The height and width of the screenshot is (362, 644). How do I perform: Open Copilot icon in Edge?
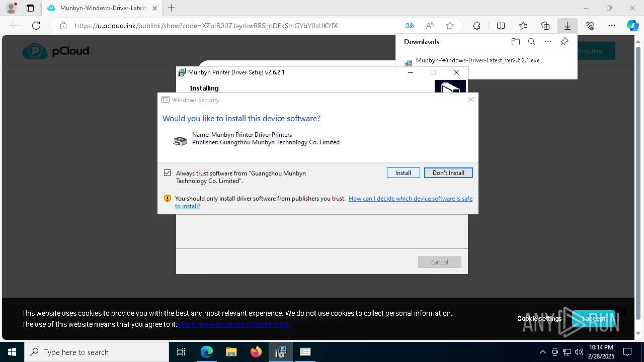[632, 26]
